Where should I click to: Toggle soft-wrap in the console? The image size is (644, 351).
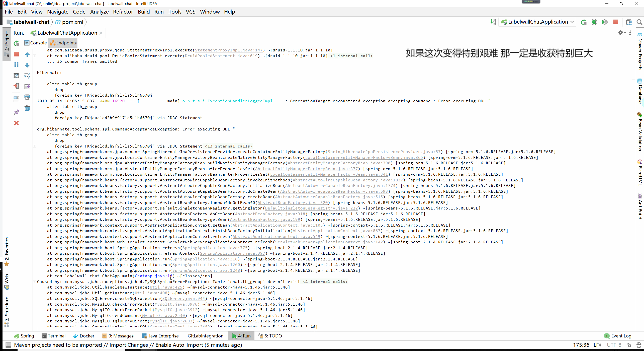click(x=27, y=76)
